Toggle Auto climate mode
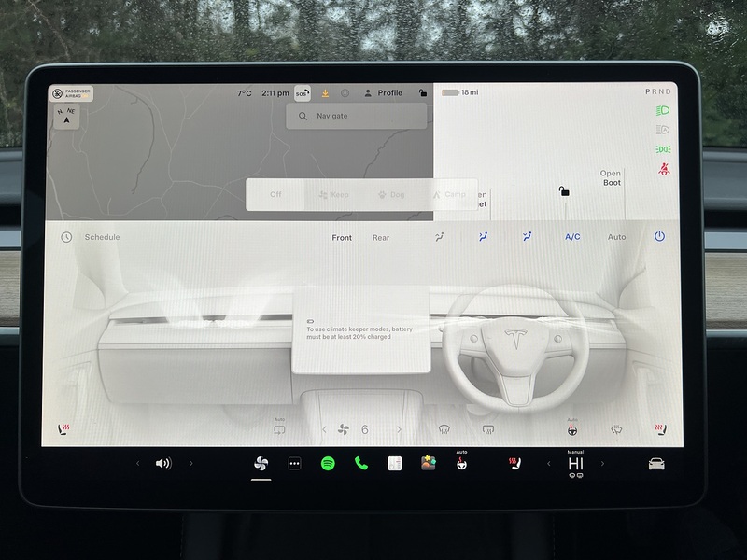The image size is (747, 560). (616, 237)
